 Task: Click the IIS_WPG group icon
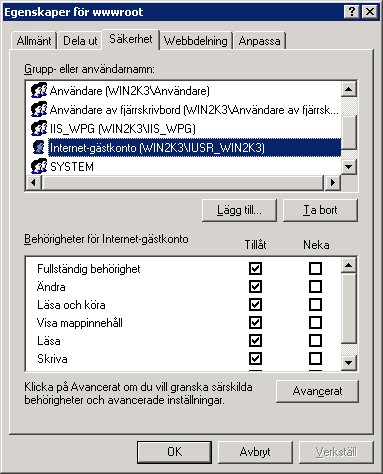(x=39, y=128)
